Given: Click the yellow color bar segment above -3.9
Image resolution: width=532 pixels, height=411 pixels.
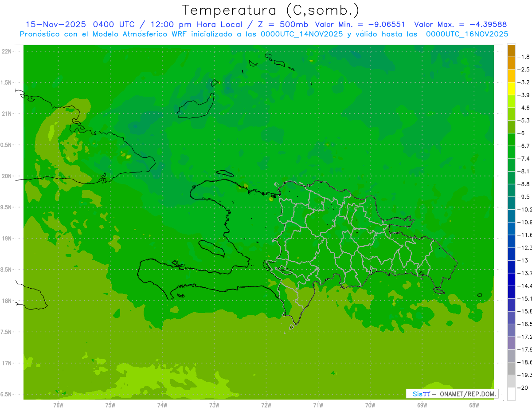Looking at the screenshot, I should click(511, 89).
